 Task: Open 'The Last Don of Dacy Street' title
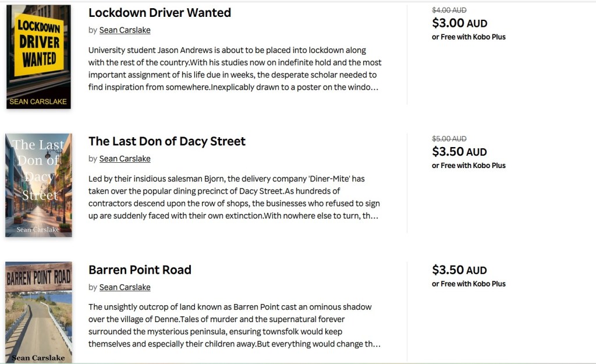(x=167, y=141)
